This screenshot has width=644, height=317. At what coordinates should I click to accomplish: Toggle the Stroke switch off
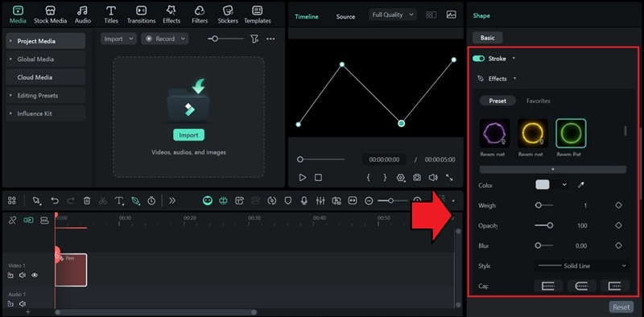(478, 59)
